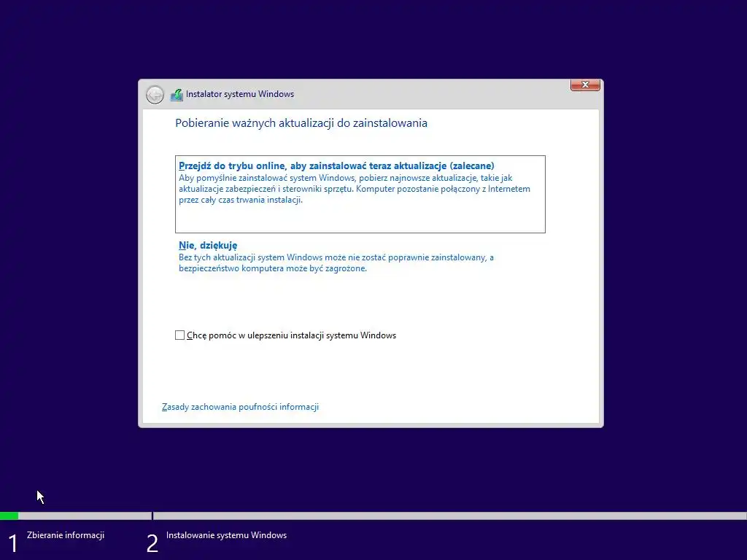Click description text starting 'Aby pomyślnie zainstalować'

click(355, 189)
